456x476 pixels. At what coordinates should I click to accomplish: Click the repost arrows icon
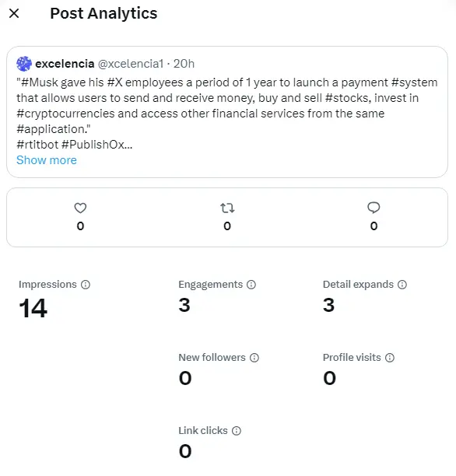click(x=227, y=208)
